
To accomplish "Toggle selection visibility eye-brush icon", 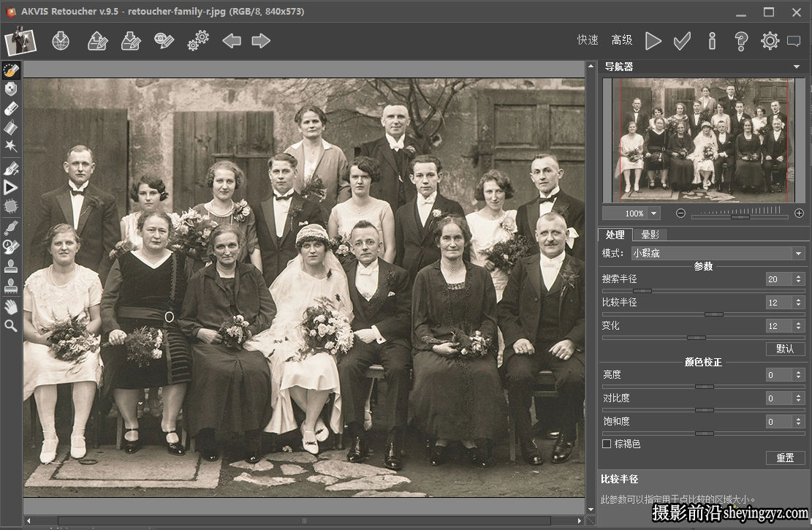I will tap(164, 41).
